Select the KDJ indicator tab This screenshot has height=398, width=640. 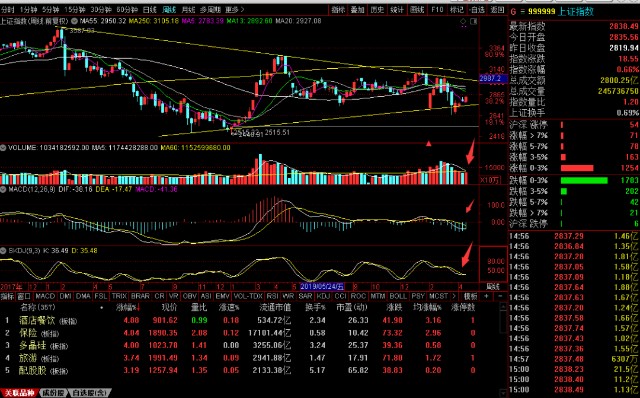coord(323,296)
